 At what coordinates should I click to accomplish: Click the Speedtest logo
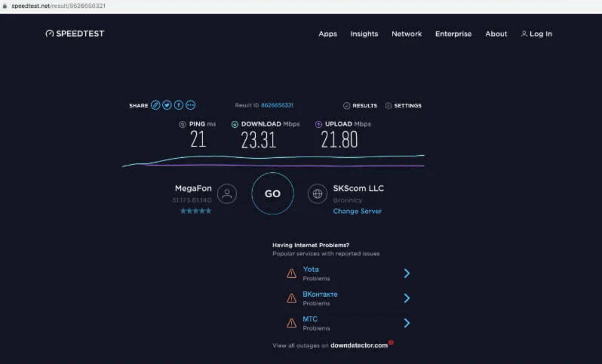75,34
